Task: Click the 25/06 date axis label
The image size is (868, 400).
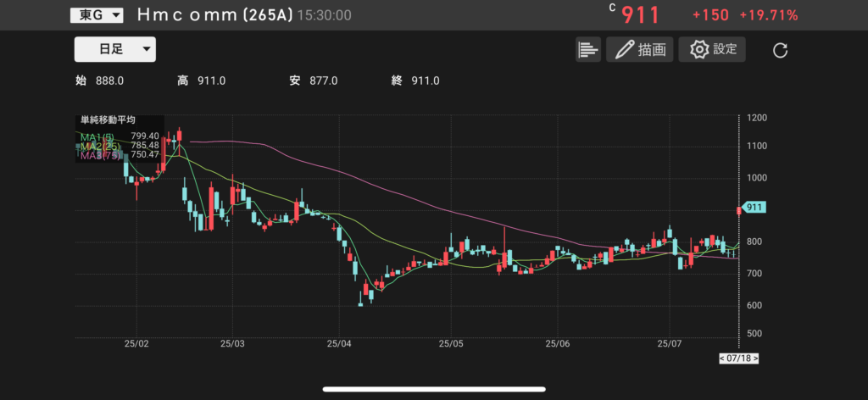Action: (x=558, y=343)
